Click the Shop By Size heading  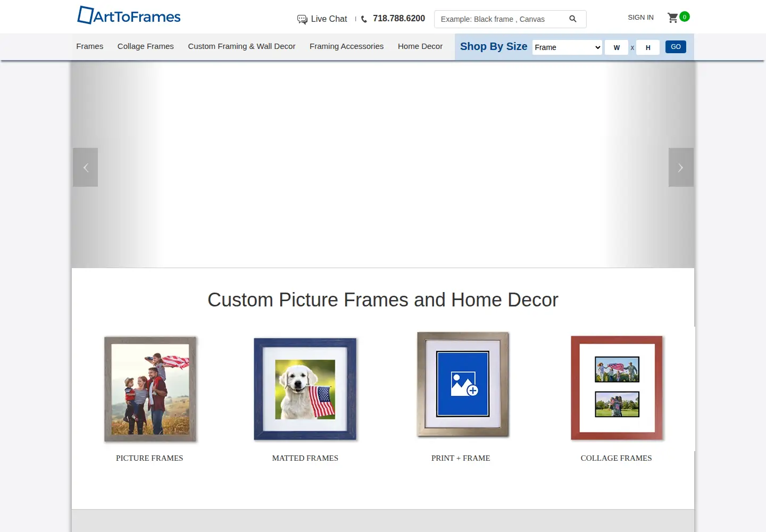tap(494, 46)
